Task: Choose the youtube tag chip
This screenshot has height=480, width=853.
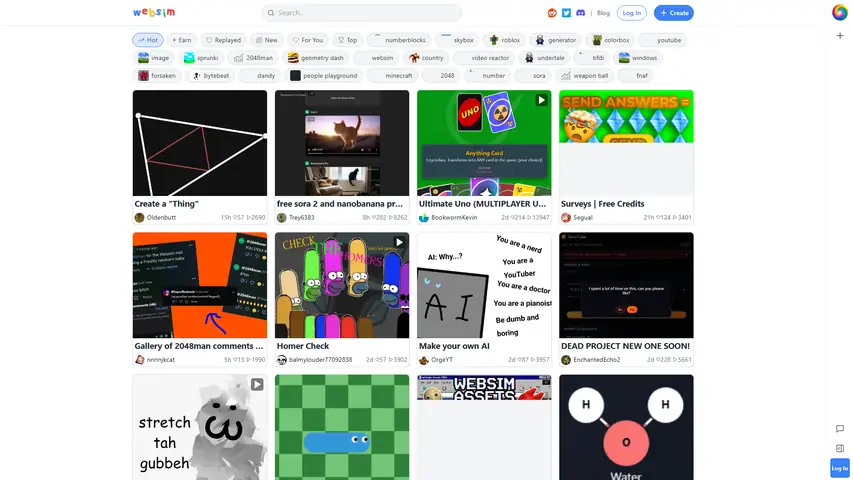Action: (x=663, y=40)
